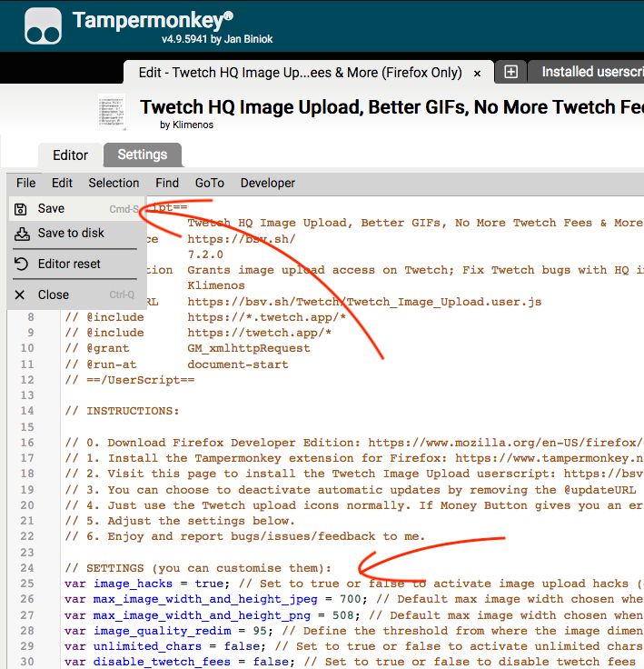Open the Installed userscripts tab
Viewport: 644px width, 669px height.
click(x=587, y=72)
